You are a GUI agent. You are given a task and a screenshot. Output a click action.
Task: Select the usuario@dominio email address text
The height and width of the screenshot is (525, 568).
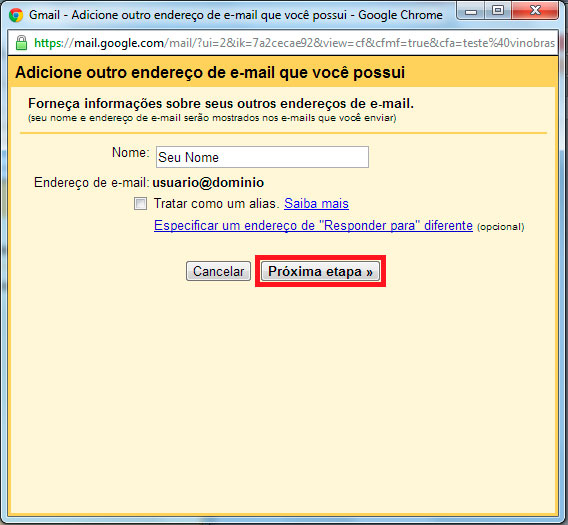(x=208, y=182)
